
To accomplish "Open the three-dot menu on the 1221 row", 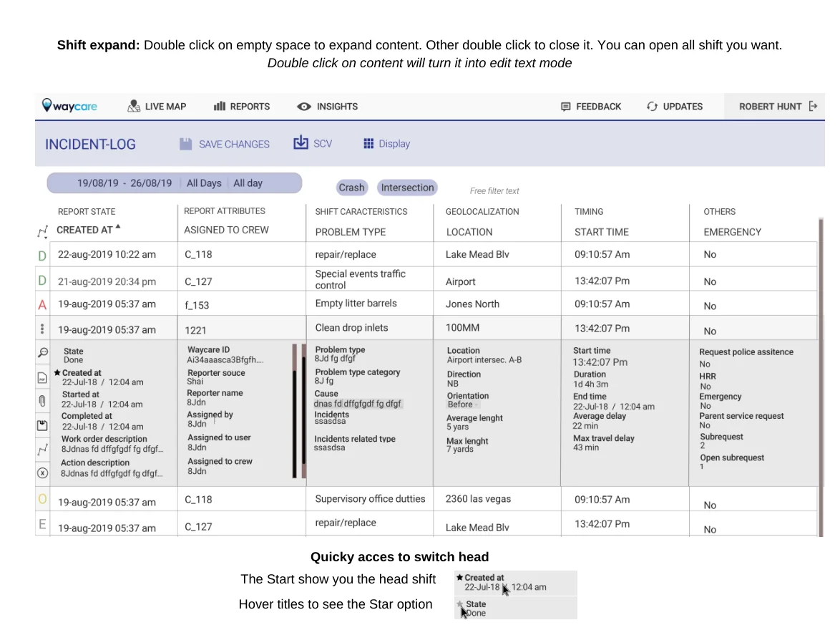I will pos(42,329).
